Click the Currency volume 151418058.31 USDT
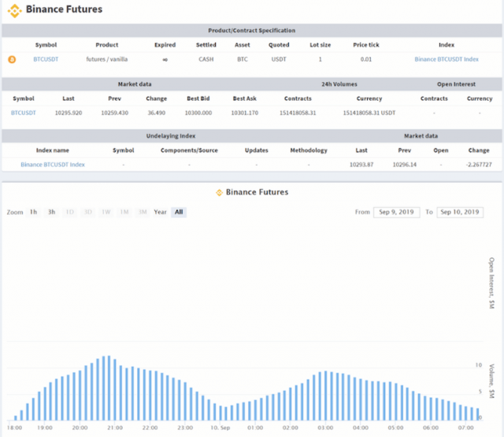The image size is (504, 437). click(369, 113)
